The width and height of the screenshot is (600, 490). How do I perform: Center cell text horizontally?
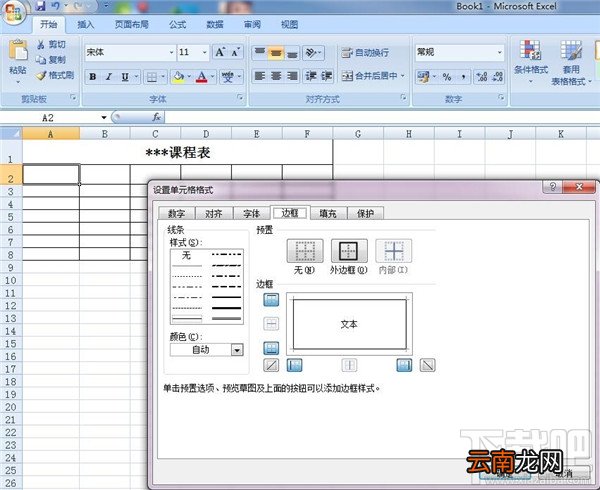coord(276,76)
